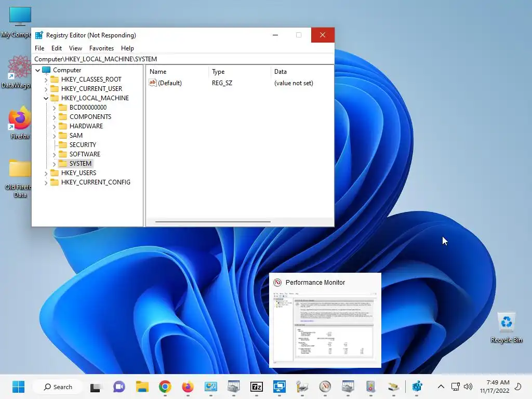This screenshot has width=532, height=399.
Task: Select the SECURITY key
Action: tap(83, 144)
